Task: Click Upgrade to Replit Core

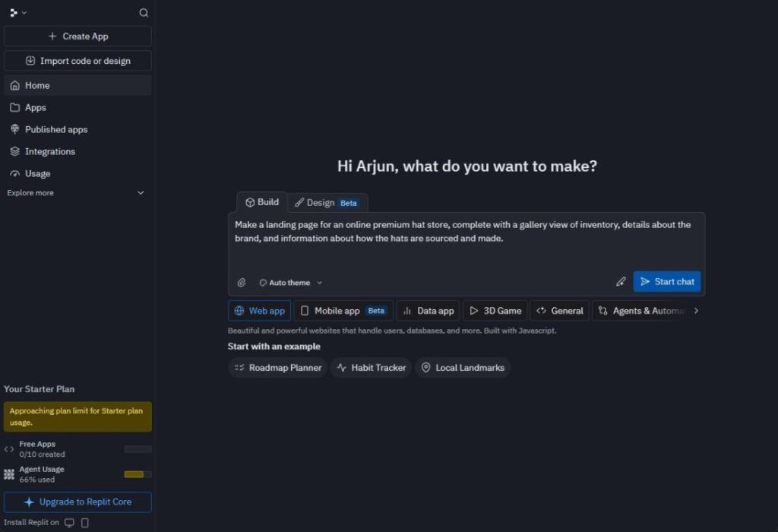Action: pos(77,502)
